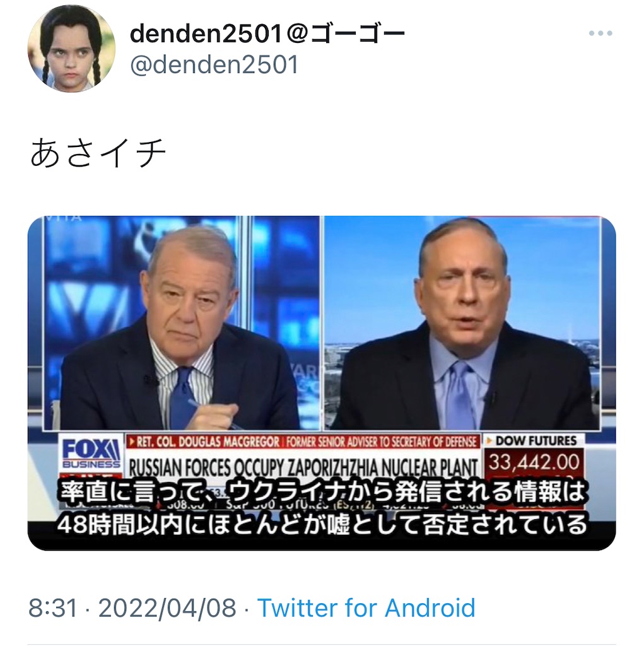The image size is (644, 646).
Task: Open the Twitter for Android source link
Action: pos(366,608)
